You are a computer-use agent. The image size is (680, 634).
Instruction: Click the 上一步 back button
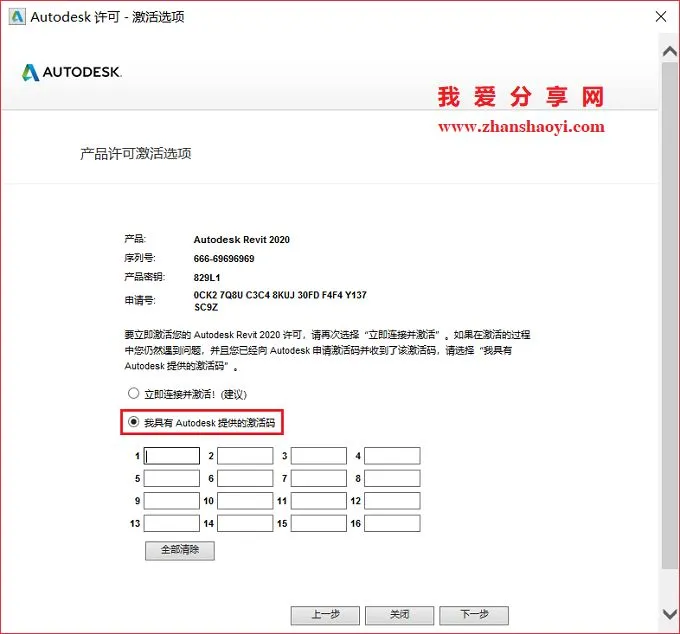[x=325, y=615]
